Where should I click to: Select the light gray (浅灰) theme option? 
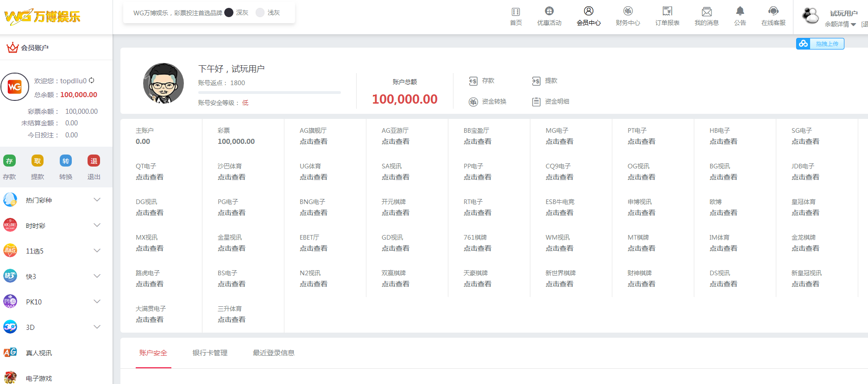(x=260, y=13)
